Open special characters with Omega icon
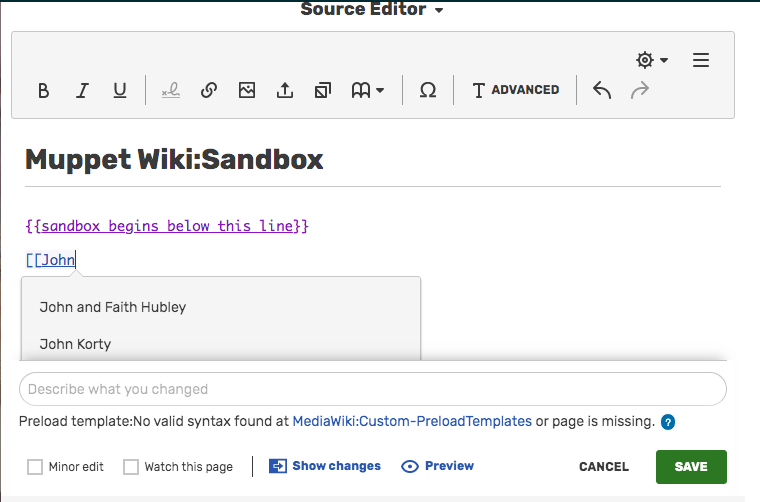 (x=428, y=90)
